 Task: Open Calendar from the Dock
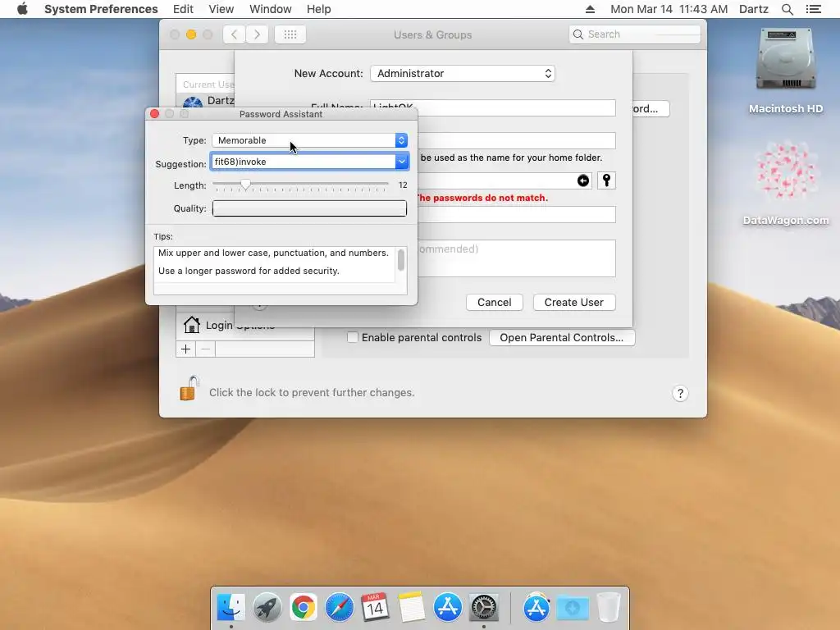tap(375, 608)
